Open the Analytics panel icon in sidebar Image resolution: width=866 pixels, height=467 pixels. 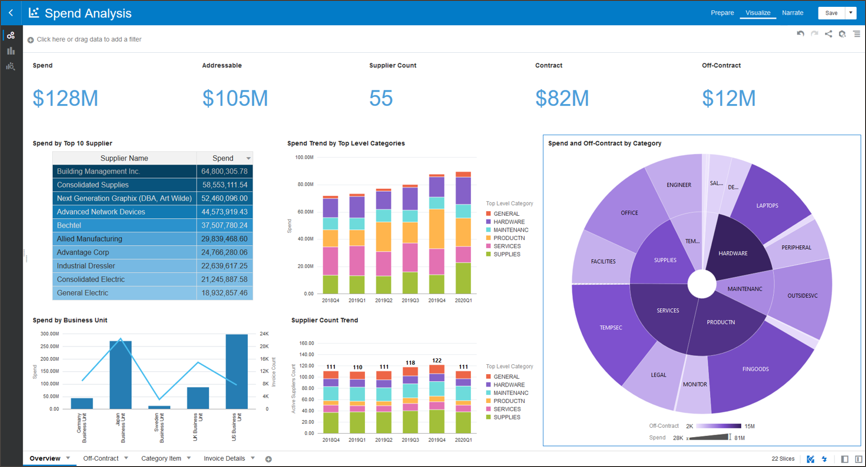[11, 66]
